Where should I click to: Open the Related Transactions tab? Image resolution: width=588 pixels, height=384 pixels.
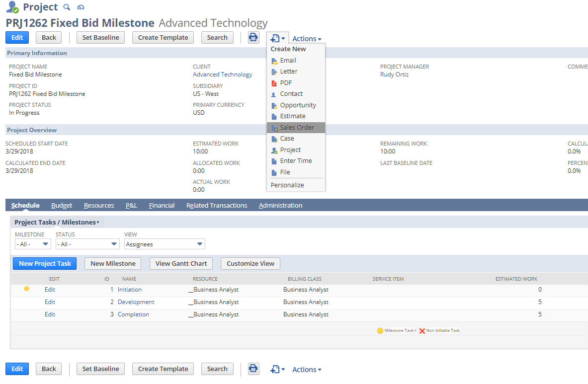tap(217, 205)
